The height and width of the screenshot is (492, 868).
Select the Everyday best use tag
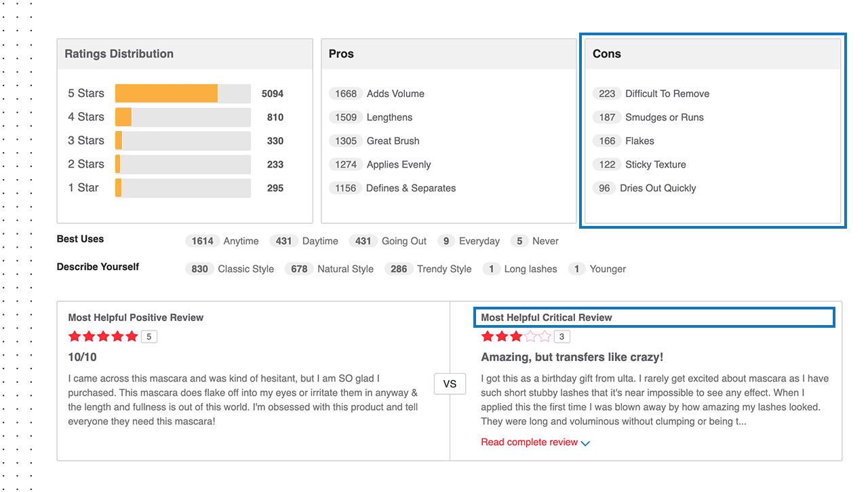[469, 241]
